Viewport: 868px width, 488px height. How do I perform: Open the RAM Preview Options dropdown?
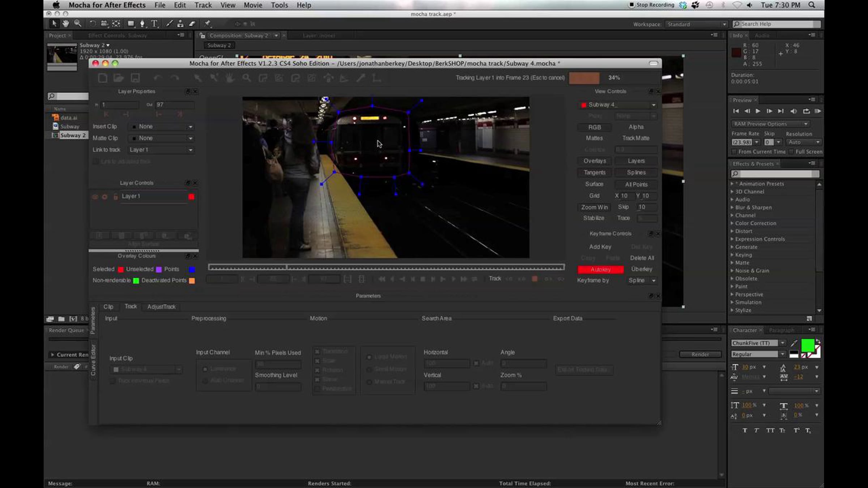[x=770, y=124]
